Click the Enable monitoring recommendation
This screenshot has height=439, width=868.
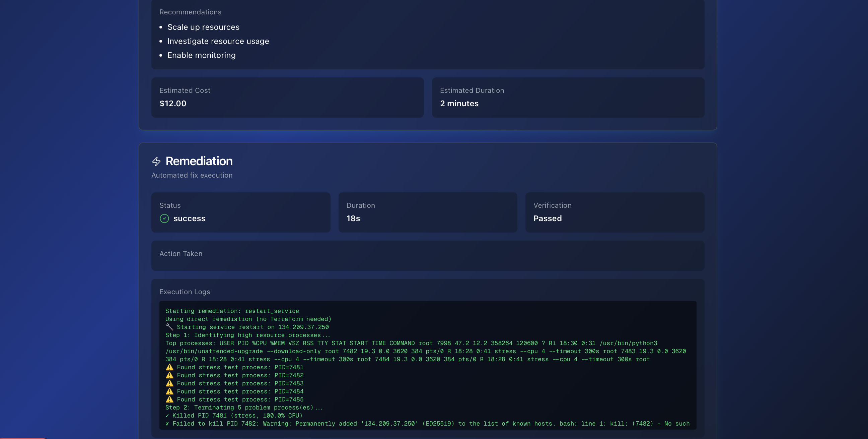201,55
